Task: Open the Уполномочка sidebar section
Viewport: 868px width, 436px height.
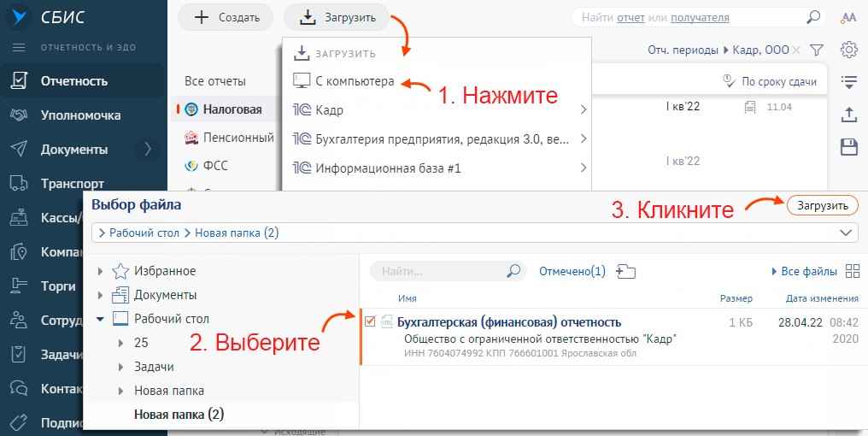Action: tap(83, 115)
